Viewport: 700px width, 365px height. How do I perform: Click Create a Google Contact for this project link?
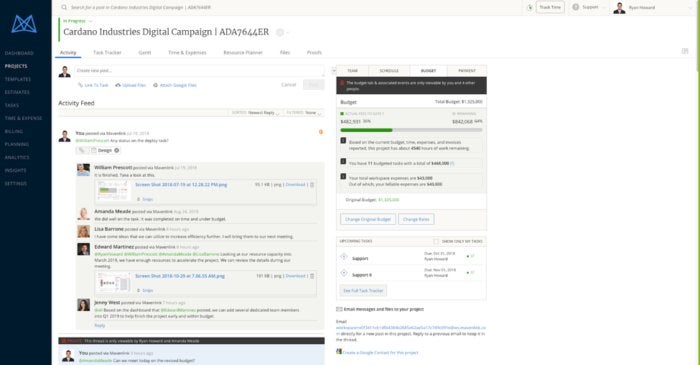coord(381,353)
